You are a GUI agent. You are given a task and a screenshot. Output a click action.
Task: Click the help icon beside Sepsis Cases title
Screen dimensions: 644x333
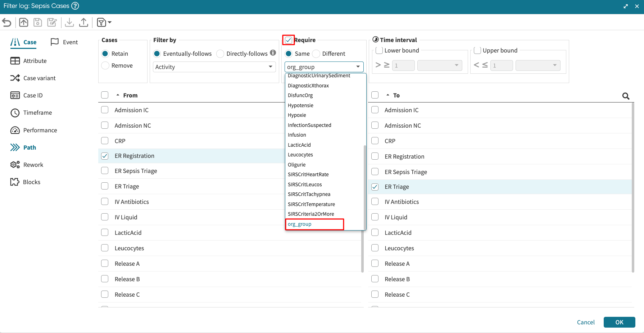tap(75, 6)
